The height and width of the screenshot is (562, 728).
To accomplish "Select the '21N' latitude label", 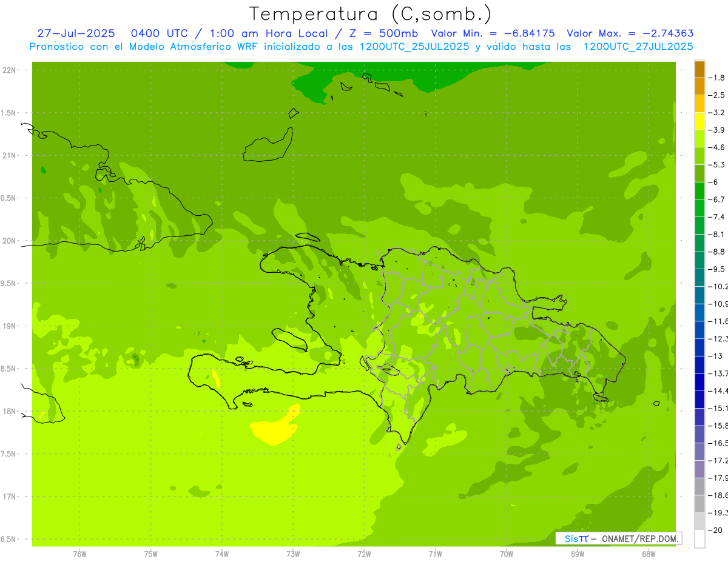I will tap(9, 155).
